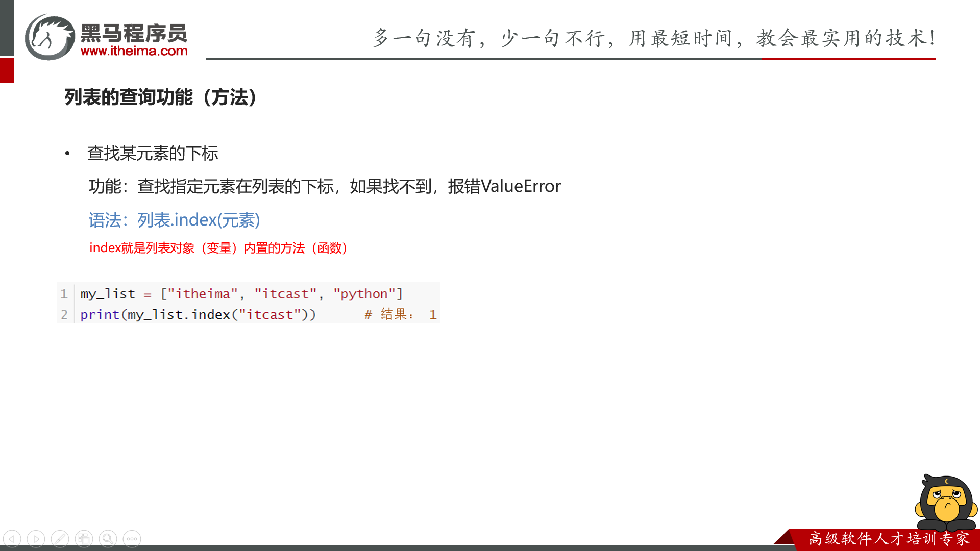Click the horse logo emblem
This screenshot has width=980, height=551.
[x=50, y=37]
